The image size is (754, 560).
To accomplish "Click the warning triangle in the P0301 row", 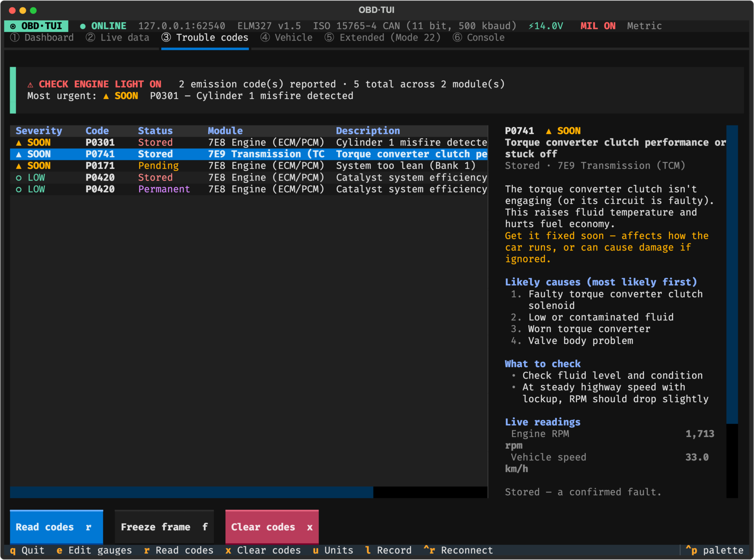I will [x=19, y=142].
